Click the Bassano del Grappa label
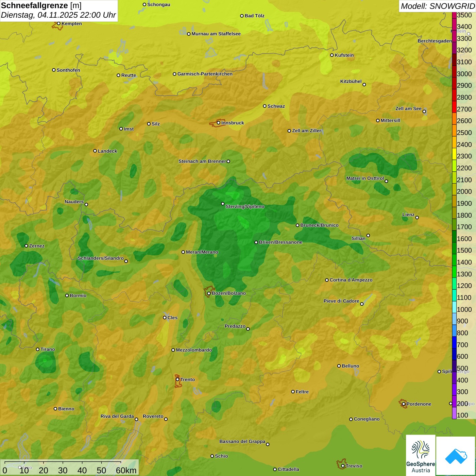 coord(242,441)
